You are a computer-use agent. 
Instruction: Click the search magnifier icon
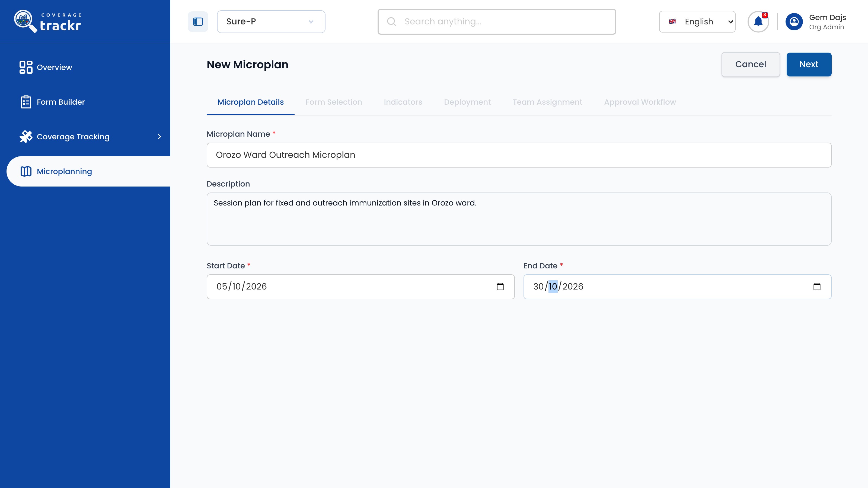391,22
